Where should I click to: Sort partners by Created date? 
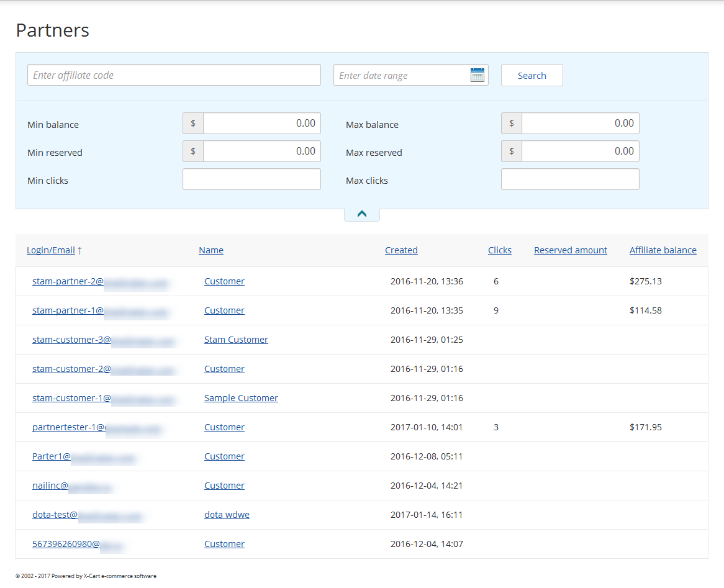point(401,250)
